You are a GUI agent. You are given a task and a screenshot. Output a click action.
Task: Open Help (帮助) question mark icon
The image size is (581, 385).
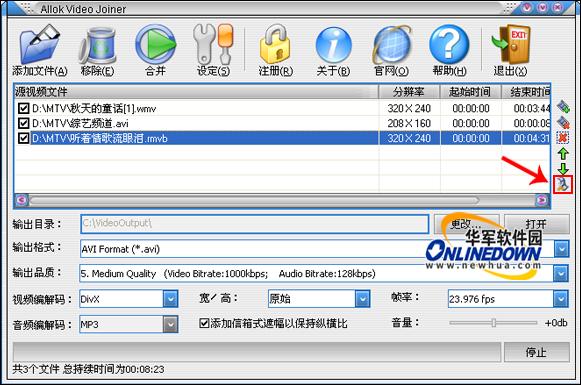pyautogui.click(x=449, y=44)
